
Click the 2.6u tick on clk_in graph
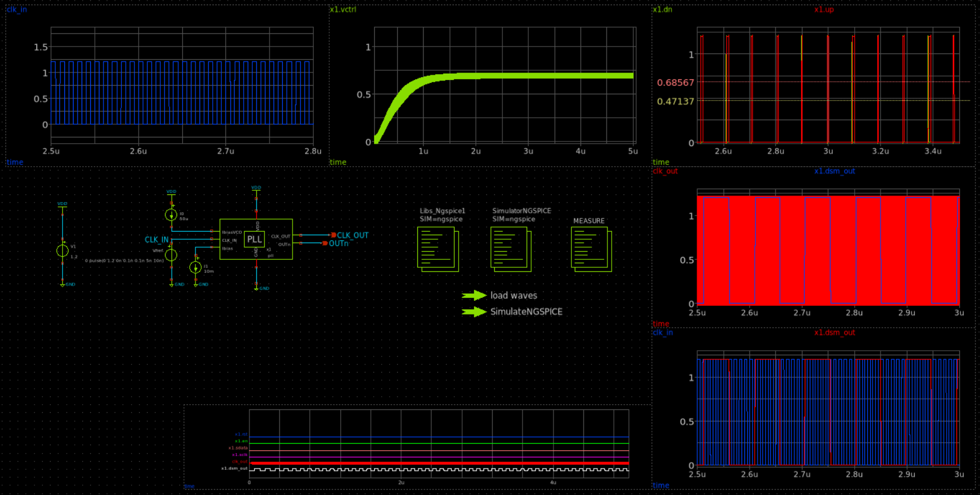[138, 151]
